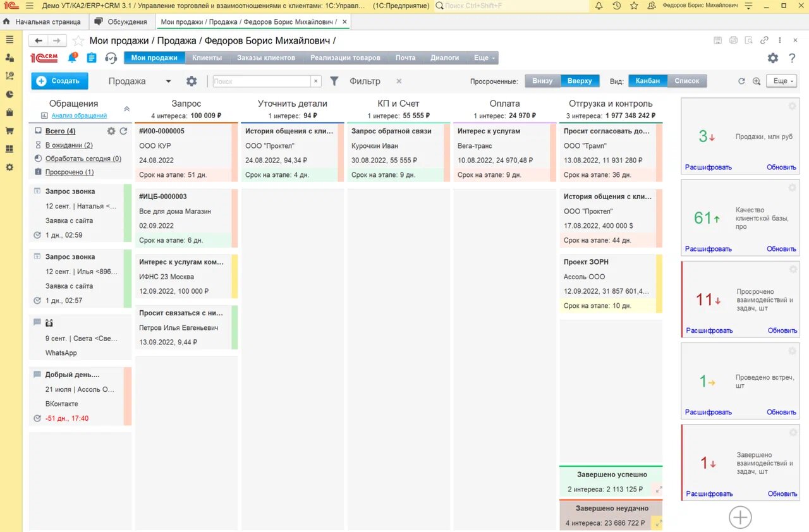The width and height of the screenshot is (809, 532).
Task: Open the 1C main menu hamburger icon
Action: pyautogui.click(x=29, y=6)
